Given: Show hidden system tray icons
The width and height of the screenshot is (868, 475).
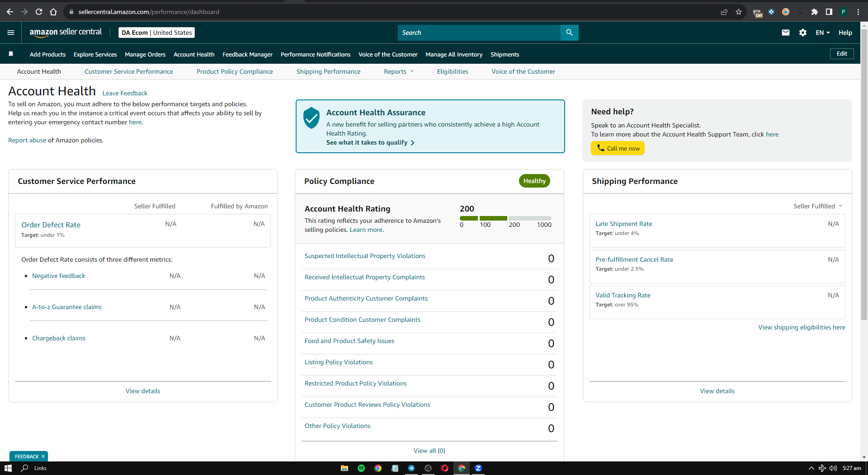Looking at the screenshot, I should [811, 468].
